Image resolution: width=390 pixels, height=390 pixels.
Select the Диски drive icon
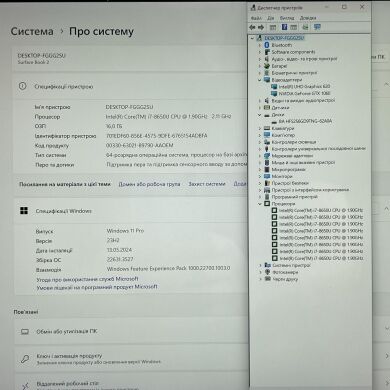coord(267,115)
